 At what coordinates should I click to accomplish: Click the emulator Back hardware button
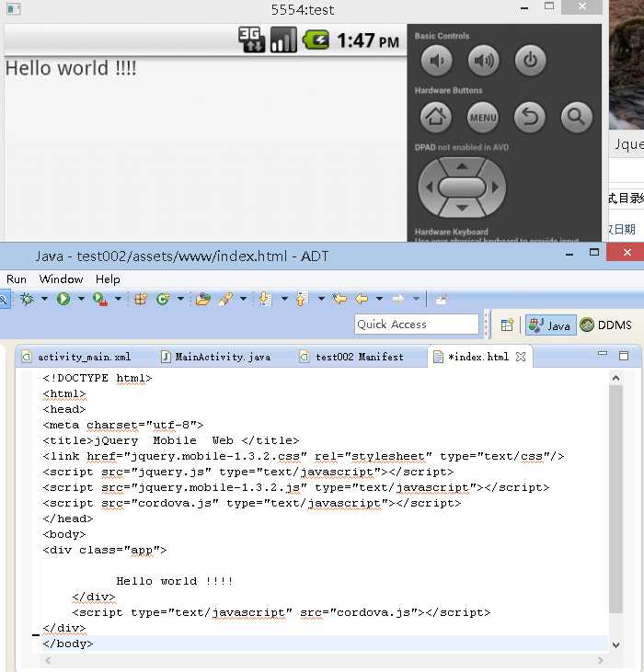coord(530,117)
